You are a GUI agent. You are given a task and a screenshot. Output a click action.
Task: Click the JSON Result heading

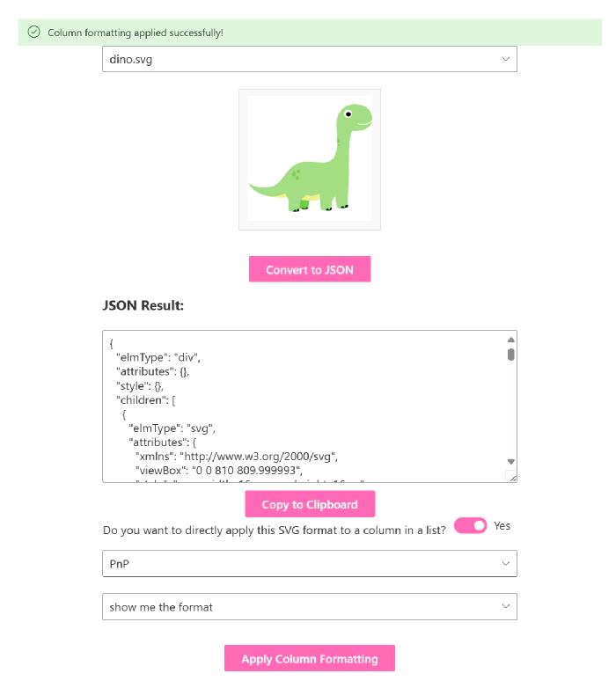coord(143,305)
